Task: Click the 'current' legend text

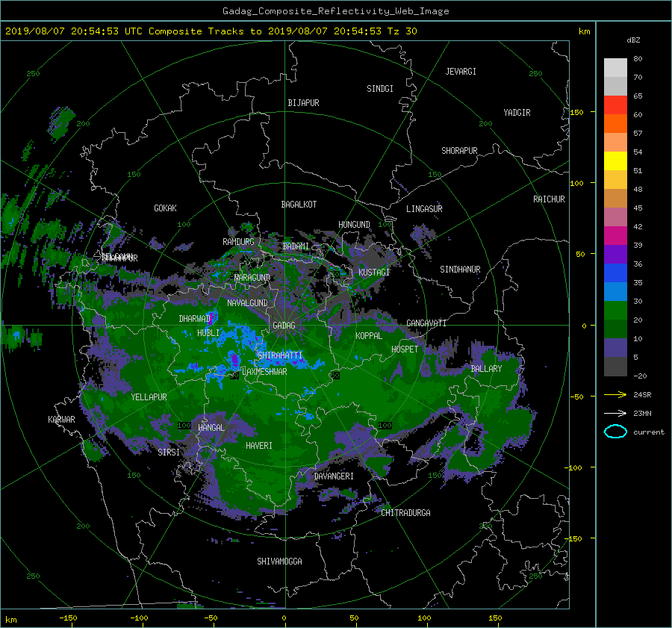Action: (x=648, y=432)
